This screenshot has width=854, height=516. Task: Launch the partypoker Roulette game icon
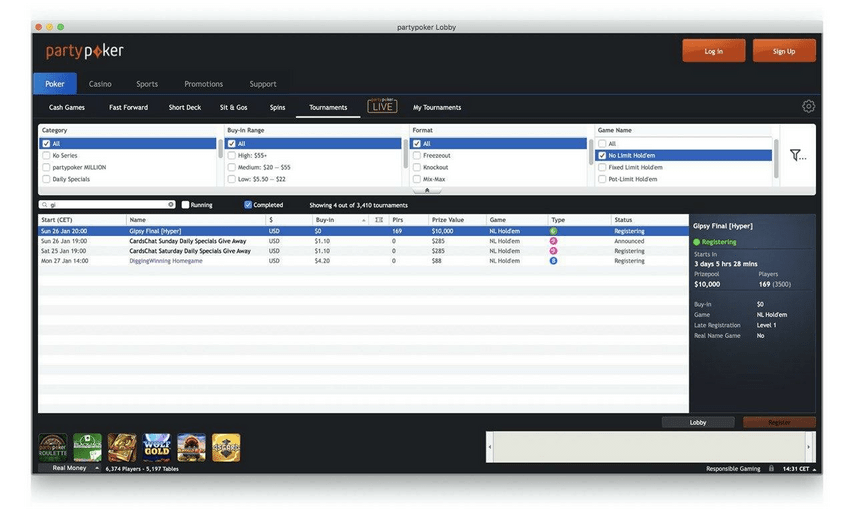(x=53, y=447)
